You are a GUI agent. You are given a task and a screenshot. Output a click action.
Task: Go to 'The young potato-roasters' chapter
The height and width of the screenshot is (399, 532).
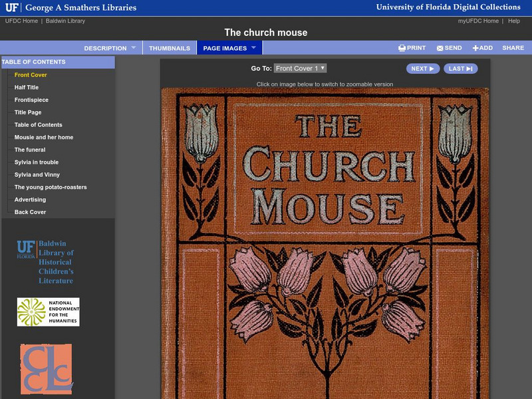[51, 187]
